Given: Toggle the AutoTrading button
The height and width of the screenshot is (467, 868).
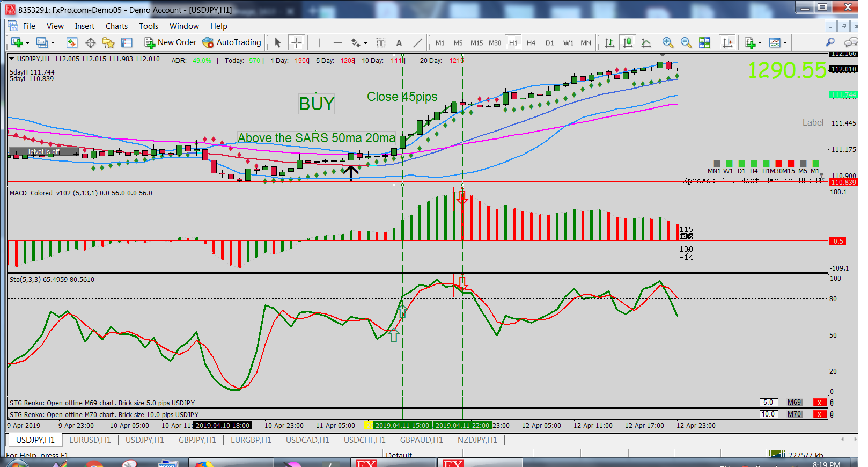Looking at the screenshot, I should pyautogui.click(x=232, y=42).
